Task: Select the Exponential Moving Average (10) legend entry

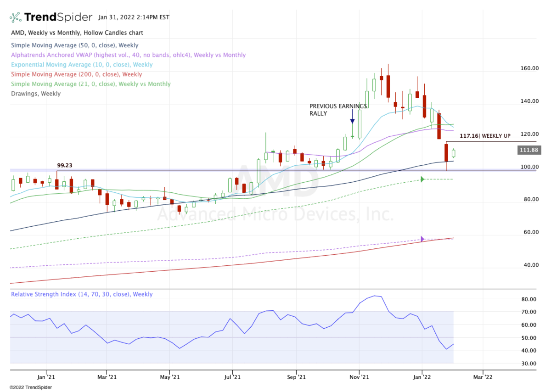Action: (x=82, y=65)
